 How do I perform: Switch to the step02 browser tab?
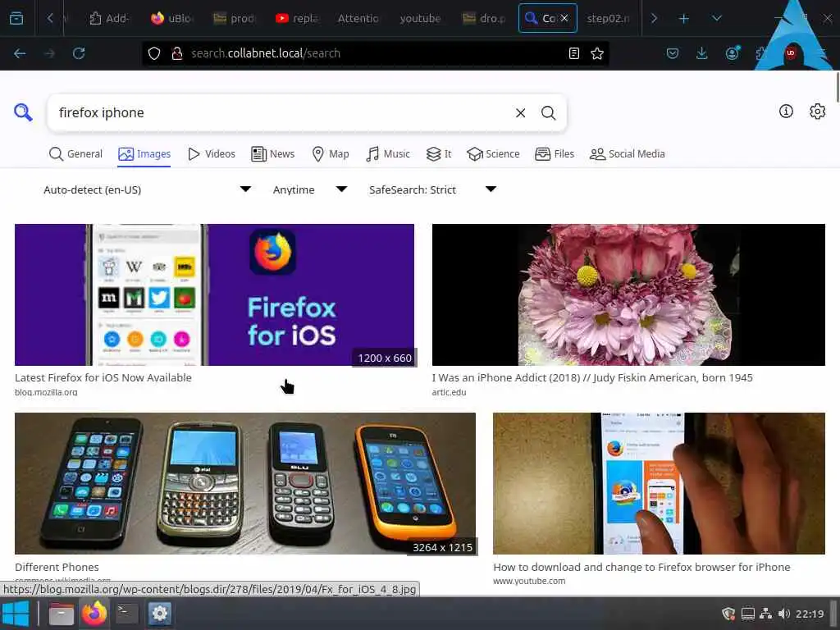click(608, 19)
